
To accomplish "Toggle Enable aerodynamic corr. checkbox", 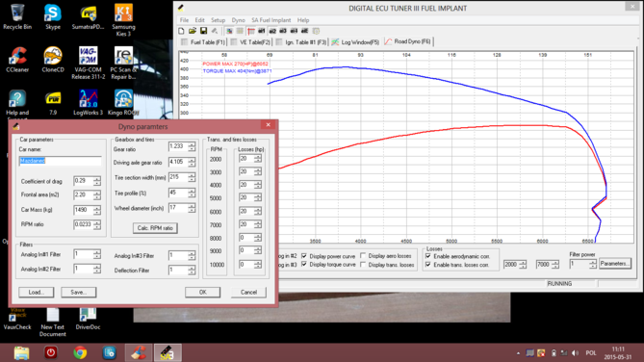I will coord(428,256).
